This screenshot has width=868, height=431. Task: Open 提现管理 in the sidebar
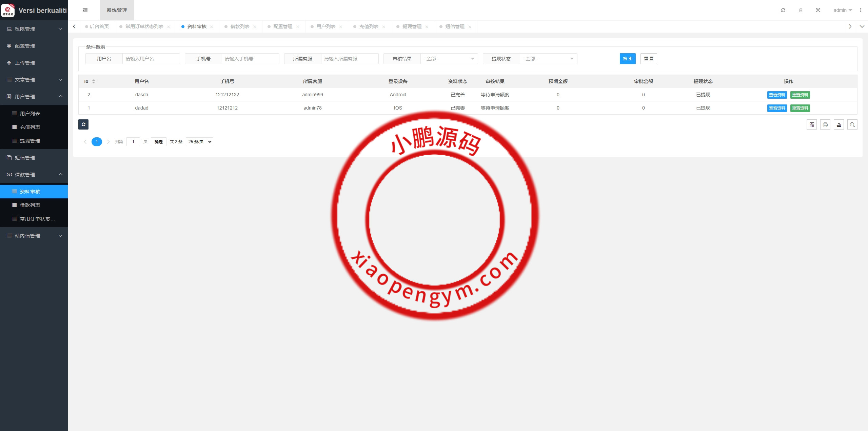pyautogui.click(x=30, y=141)
